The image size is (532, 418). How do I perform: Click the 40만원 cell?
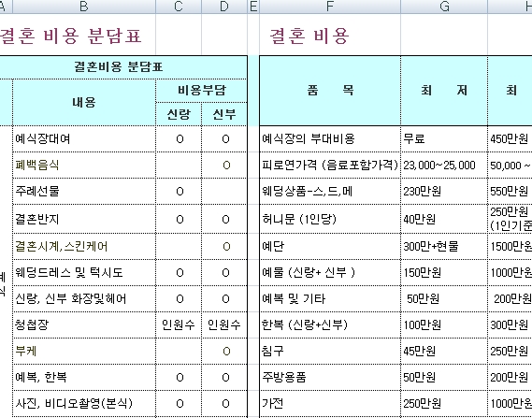444,219
